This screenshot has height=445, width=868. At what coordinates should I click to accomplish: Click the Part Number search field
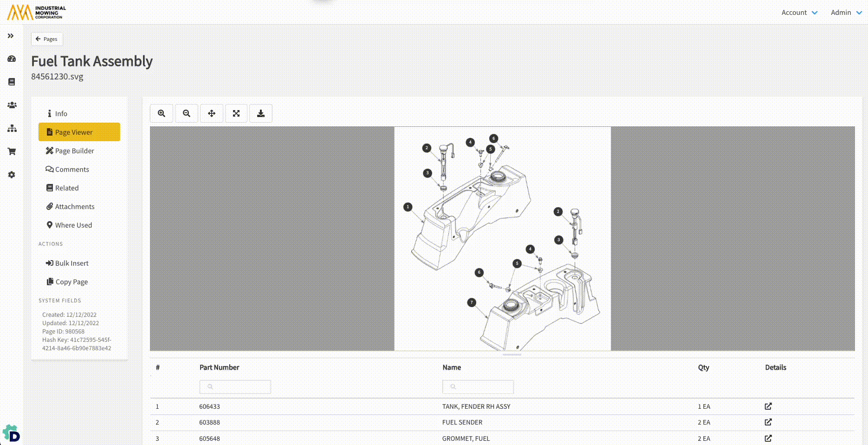[235, 387]
